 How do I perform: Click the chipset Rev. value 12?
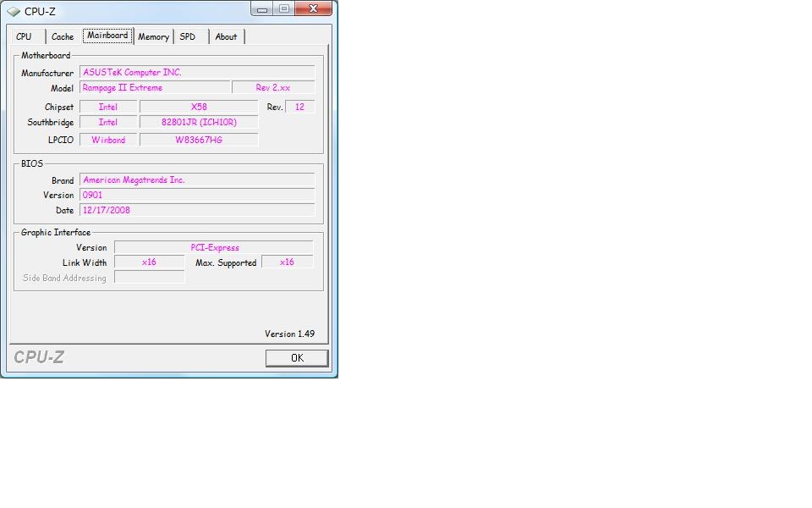pos(299,107)
